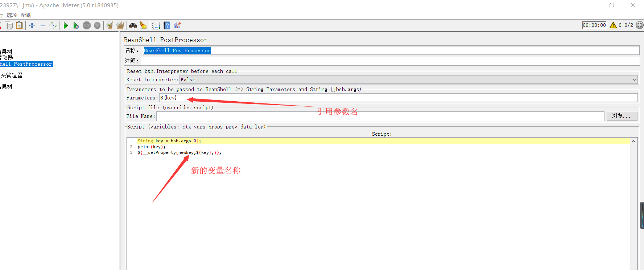Click script line with __setProperty

[179, 152]
